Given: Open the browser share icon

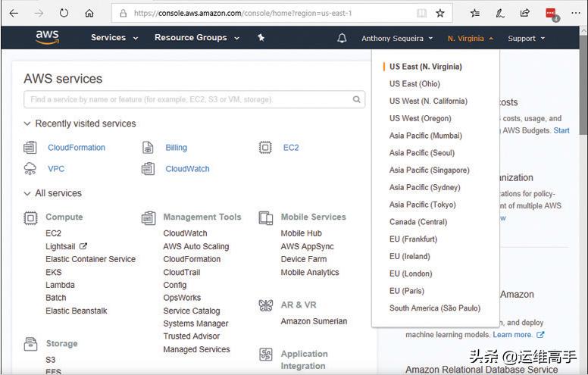Looking at the screenshot, I should point(524,13).
